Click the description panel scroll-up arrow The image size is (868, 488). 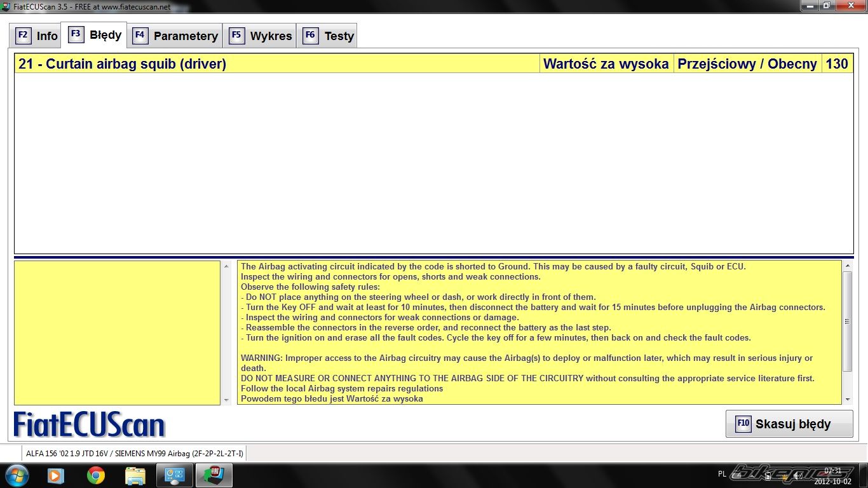[x=847, y=266]
